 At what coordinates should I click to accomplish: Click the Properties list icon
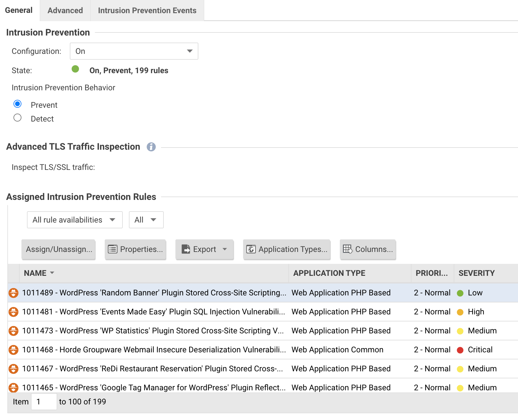(x=113, y=249)
